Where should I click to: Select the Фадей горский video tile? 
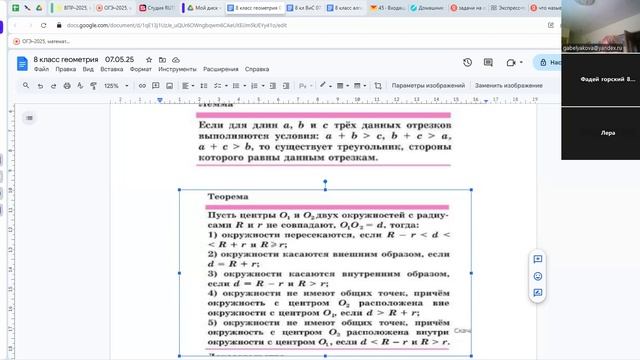tap(600, 80)
